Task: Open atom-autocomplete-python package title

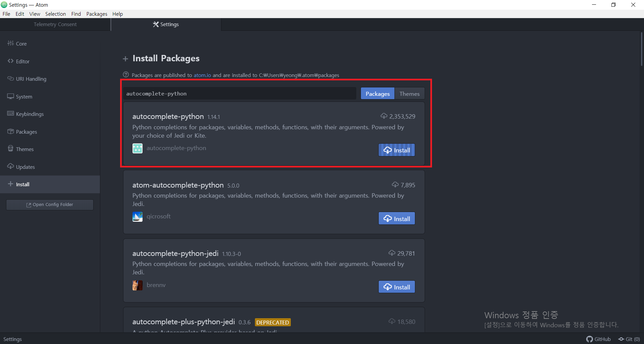Action: click(178, 185)
